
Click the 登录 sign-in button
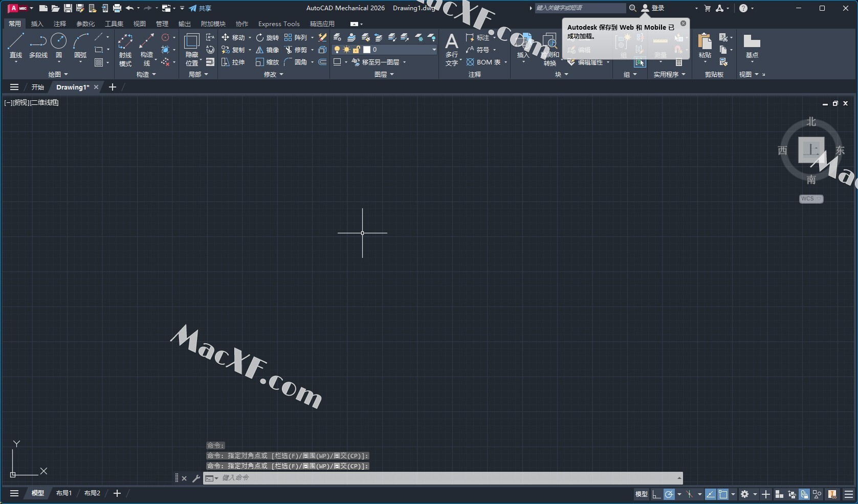(653, 8)
